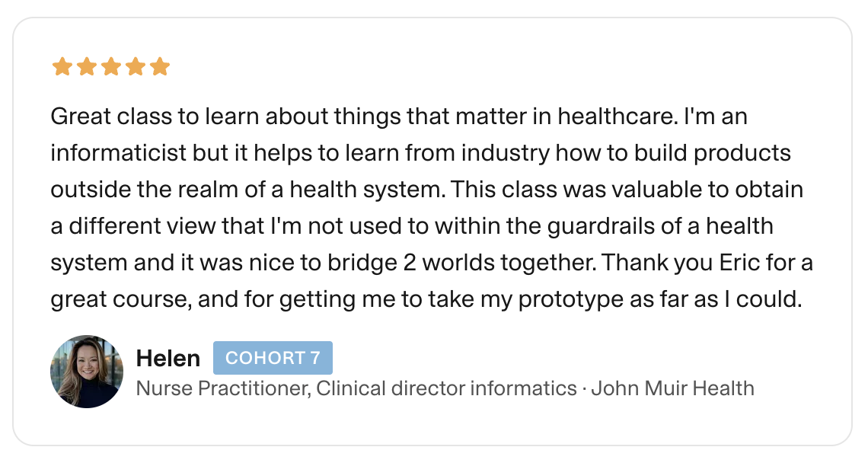Click the fourth orange rating star

click(x=135, y=67)
